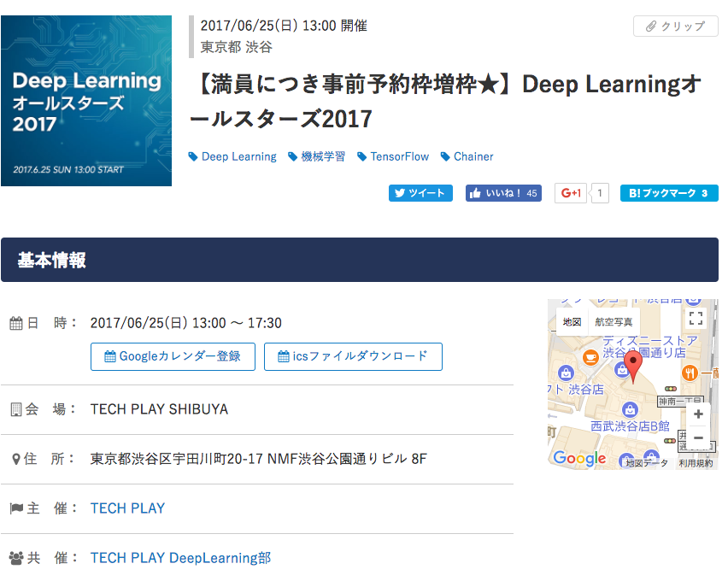The image size is (728, 587).
Task: Click the G+1 Google Plus button
Action: (x=571, y=193)
